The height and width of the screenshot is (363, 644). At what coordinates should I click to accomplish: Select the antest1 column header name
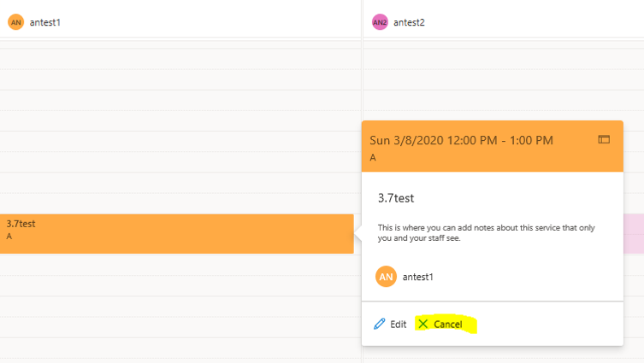click(44, 22)
